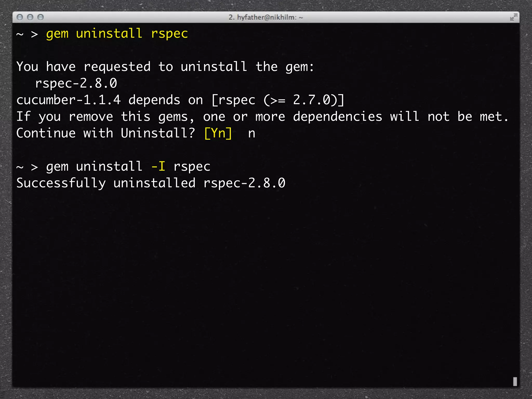Click the yellow 'gem uninstall rspec' command

(x=117, y=34)
